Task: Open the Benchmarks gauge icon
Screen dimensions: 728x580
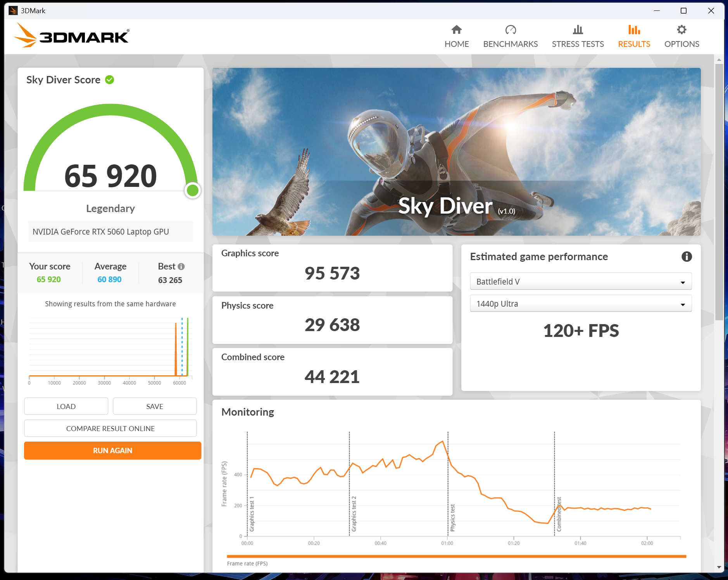Action: point(511,29)
